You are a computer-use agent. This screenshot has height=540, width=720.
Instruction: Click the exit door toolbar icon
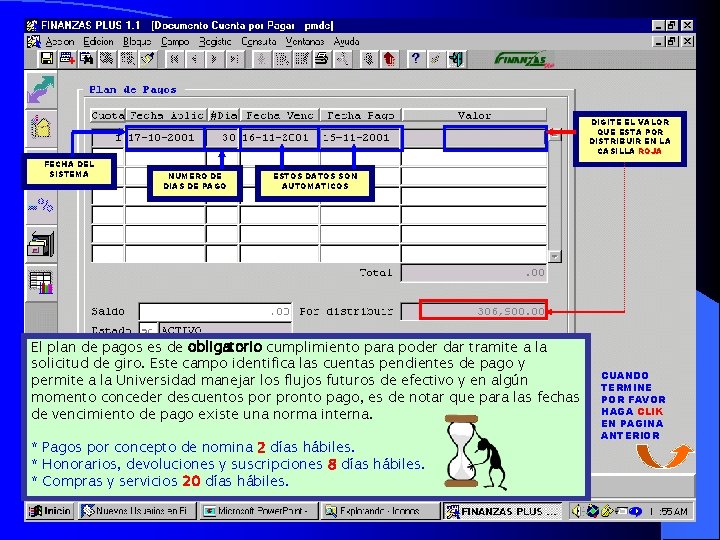click(456, 59)
